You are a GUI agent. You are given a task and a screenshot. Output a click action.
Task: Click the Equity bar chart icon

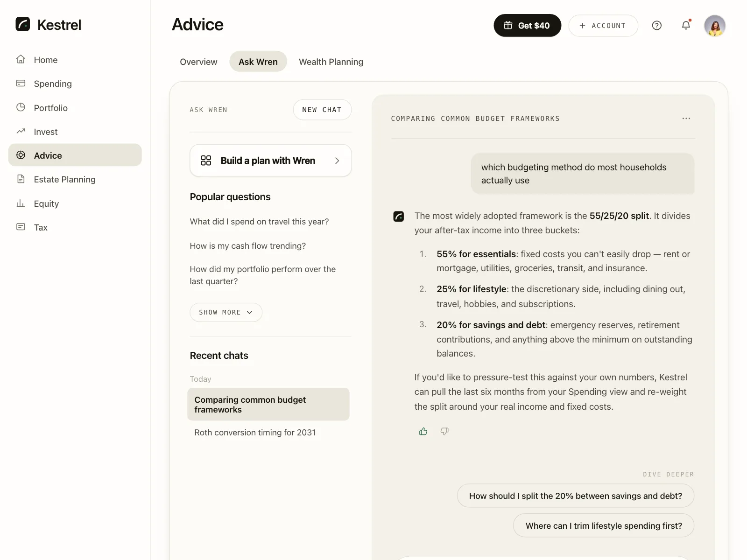point(21,203)
